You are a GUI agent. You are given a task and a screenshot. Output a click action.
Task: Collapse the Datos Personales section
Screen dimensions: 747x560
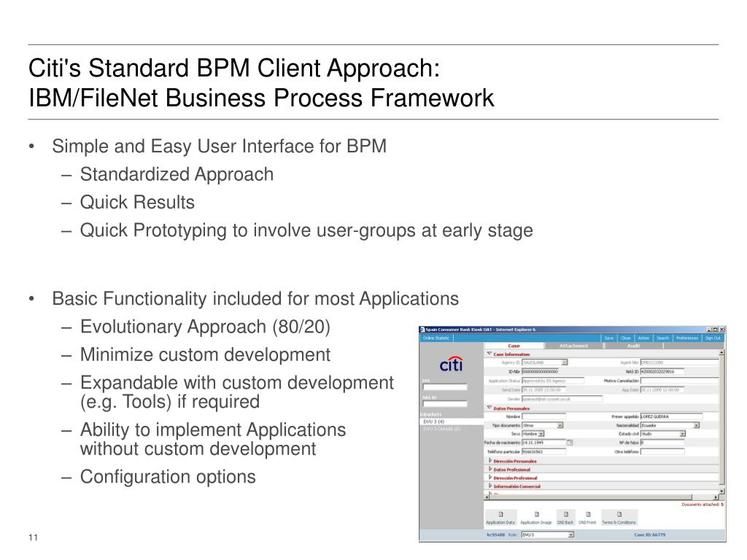[489, 408]
